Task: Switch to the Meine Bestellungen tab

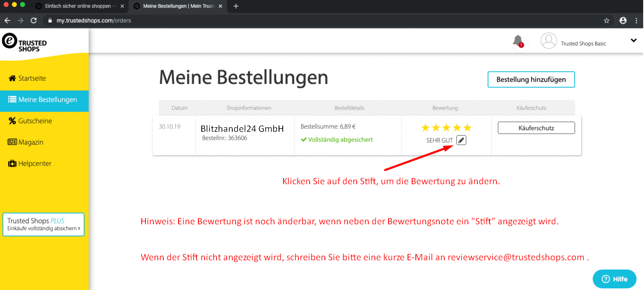Action: coord(178,6)
